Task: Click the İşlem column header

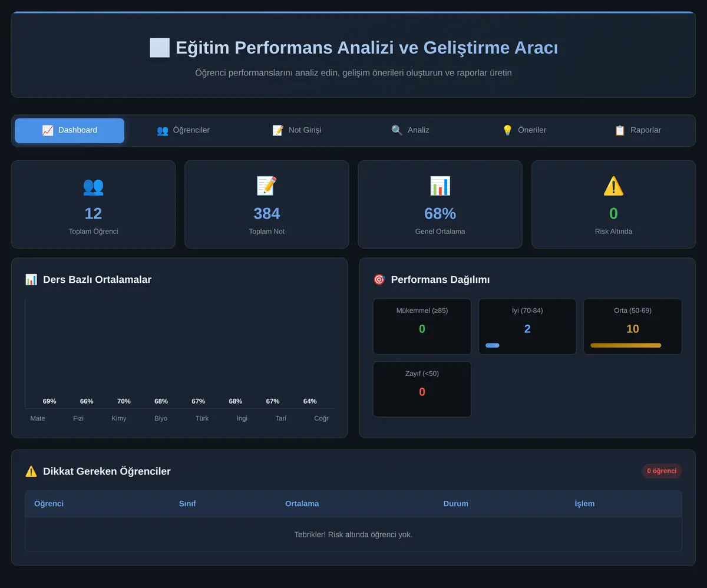Action: [x=584, y=504]
